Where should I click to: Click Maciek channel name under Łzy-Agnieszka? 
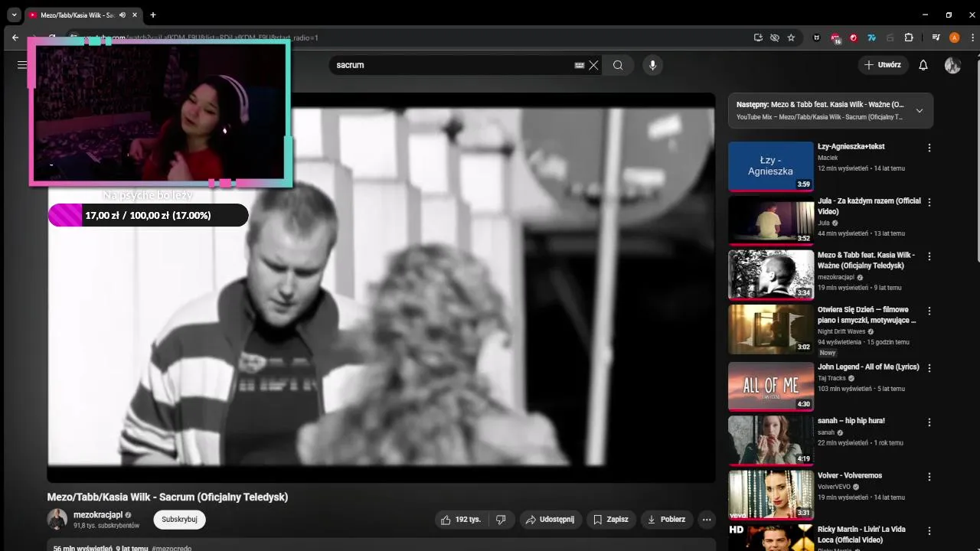tap(828, 158)
